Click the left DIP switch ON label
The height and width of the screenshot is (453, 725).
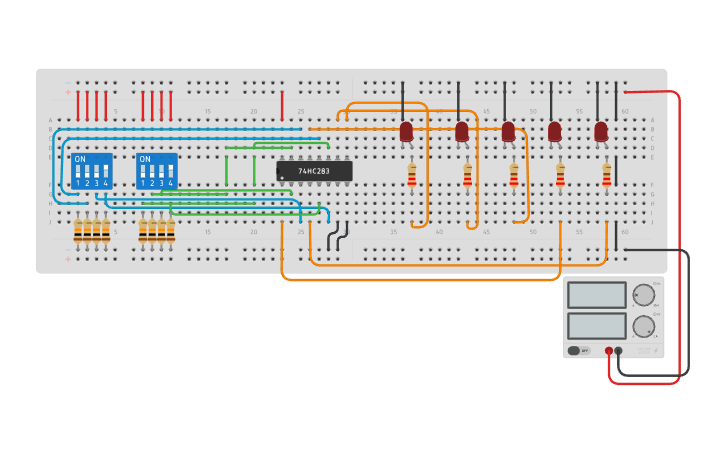tap(80, 159)
